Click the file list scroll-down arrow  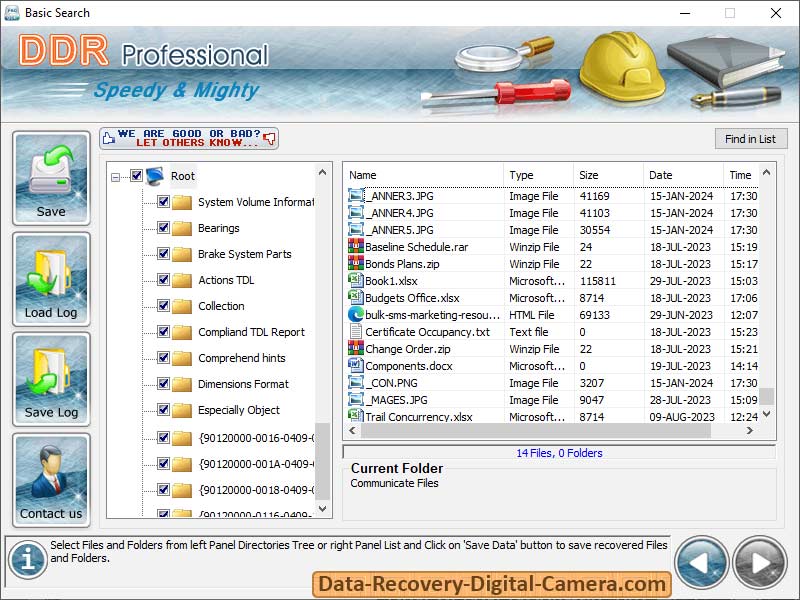766,414
